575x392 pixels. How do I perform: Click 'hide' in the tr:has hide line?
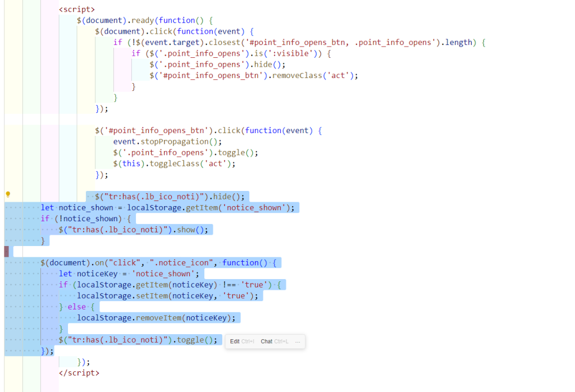tap(222, 197)
